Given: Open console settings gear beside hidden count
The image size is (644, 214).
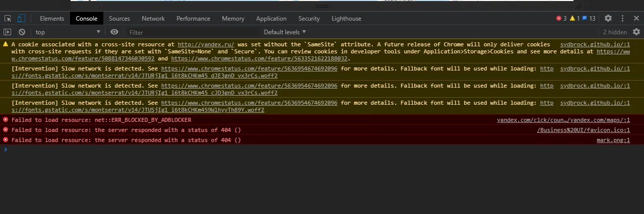Looking at the screenshot, I should pyautogui.click(x=636, y=32).
